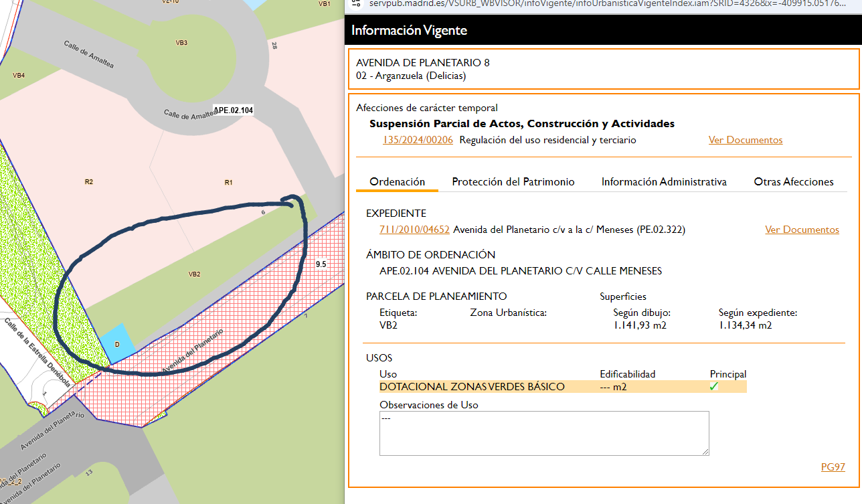
Task: Click the browser URL address field
Action: pyautogui.click(x=602, y=4)
